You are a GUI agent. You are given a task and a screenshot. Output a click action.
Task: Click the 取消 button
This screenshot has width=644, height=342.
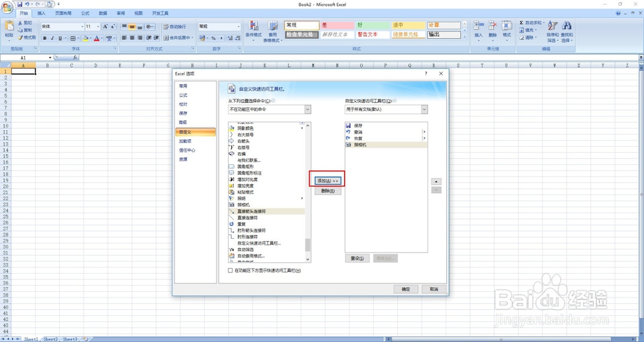coord(434,289)
